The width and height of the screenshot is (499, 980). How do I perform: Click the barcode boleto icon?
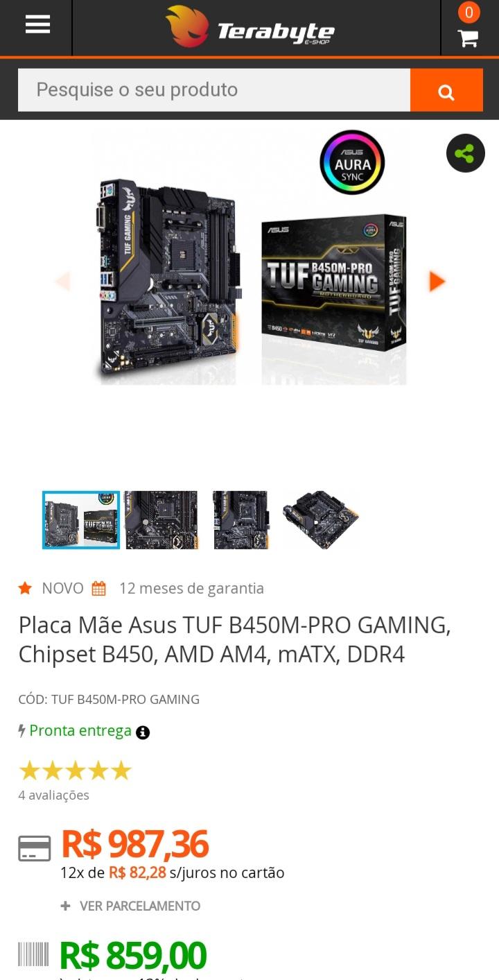(x=33, y=954)
